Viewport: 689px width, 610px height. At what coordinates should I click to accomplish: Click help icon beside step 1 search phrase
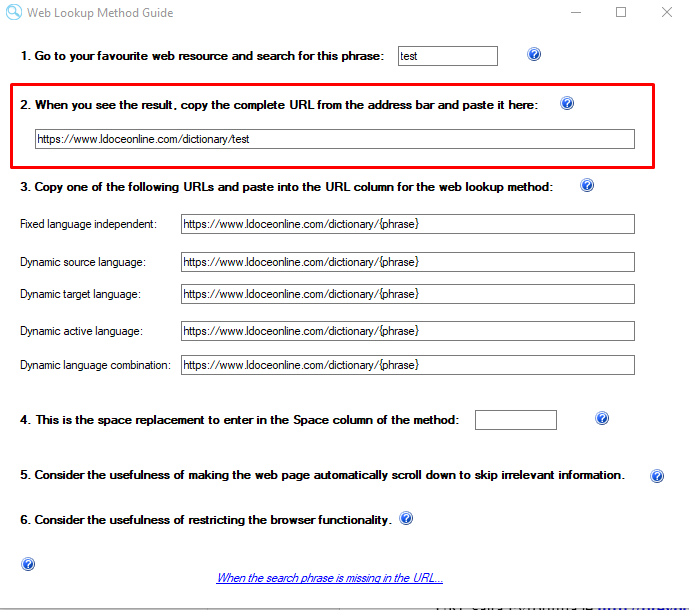[x=534, y=54]
